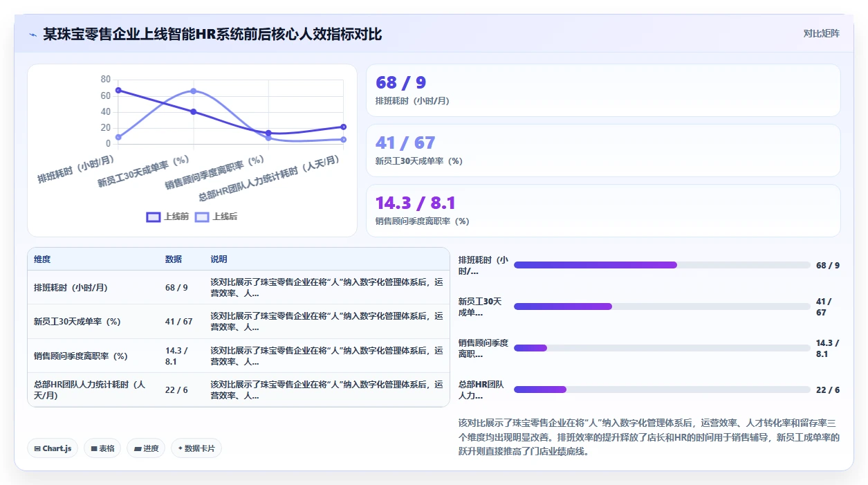The height and width of the screenshot is (485, 868).
Task: Click the Chart.js tag chip
Action: tap(53, 448)
